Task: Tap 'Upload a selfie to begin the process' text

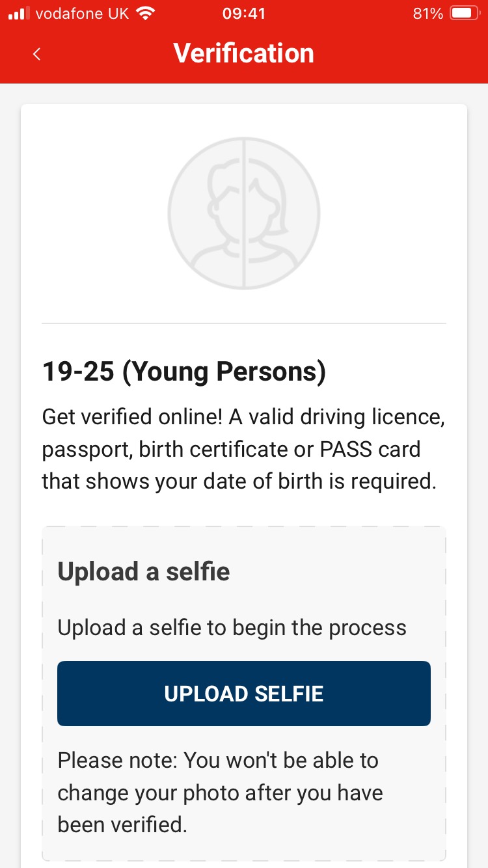Action: [232, 628]
